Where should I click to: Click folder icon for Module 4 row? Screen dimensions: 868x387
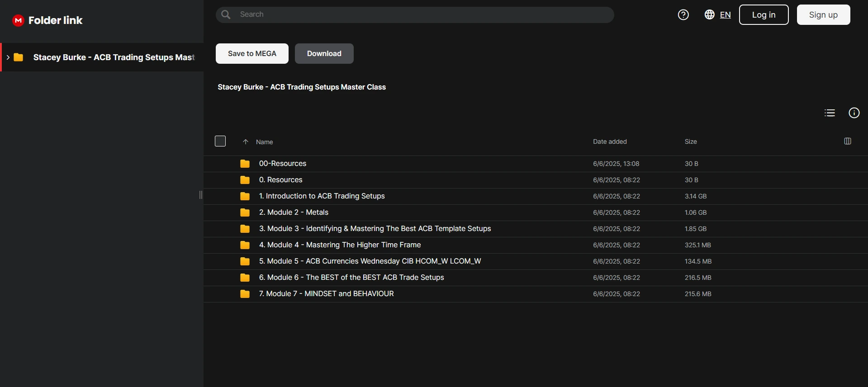click(245, 245)
